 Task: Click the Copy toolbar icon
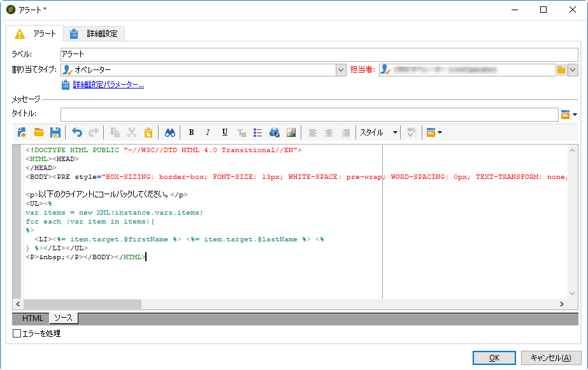pos(115,132)
